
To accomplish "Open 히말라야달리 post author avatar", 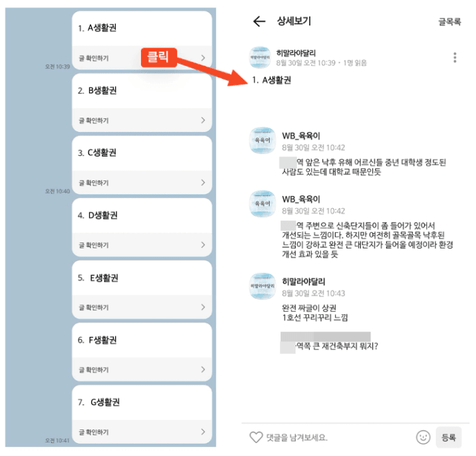I will (260, 57).
